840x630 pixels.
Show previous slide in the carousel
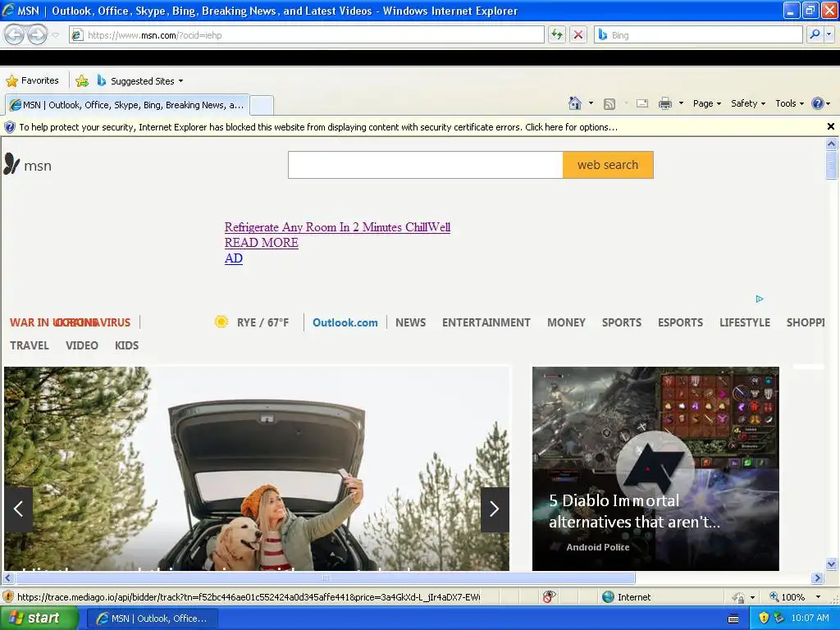pyautogui.click(x=18, y=509)
